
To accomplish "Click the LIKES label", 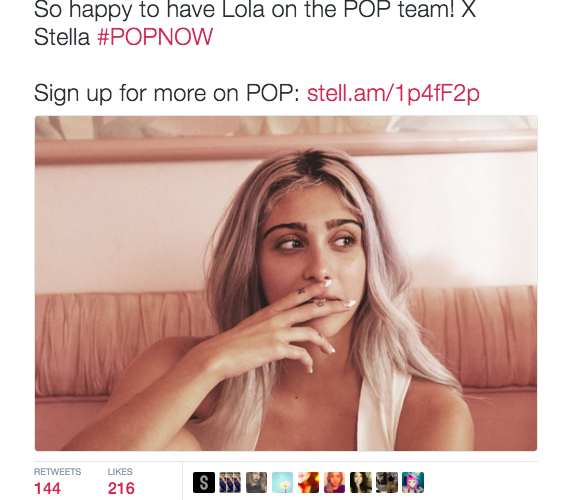I will 120,472.
